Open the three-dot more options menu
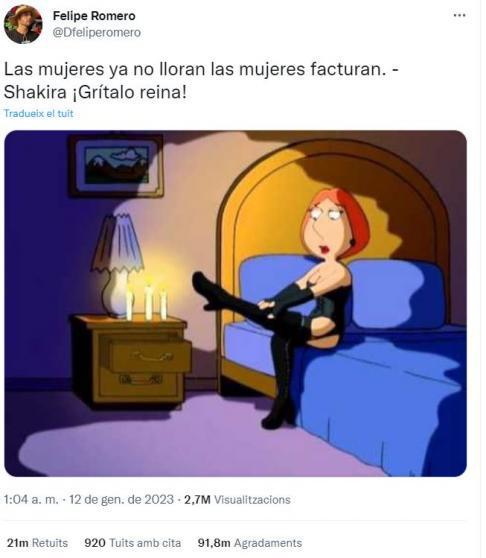This screenshot has width=486, height=558. pyautogui.click(x=459, y=15)
